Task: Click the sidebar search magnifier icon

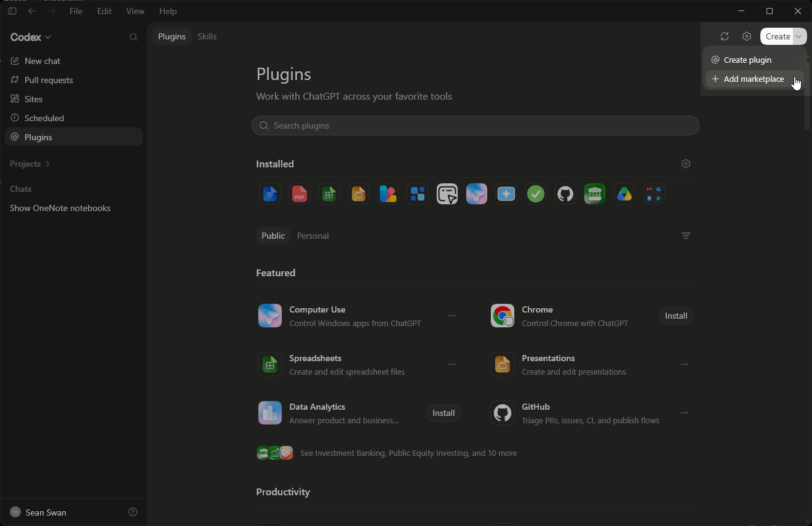Action: coord(133,37)
